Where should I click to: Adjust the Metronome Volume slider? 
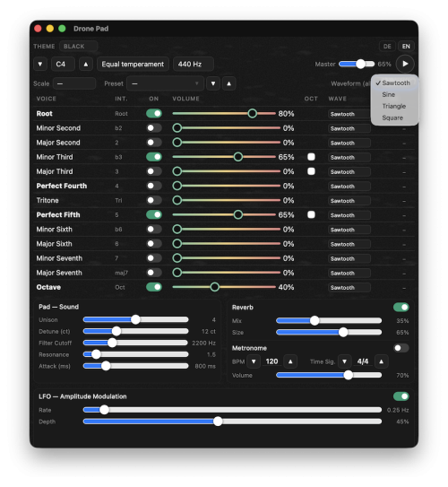(329, 375)
